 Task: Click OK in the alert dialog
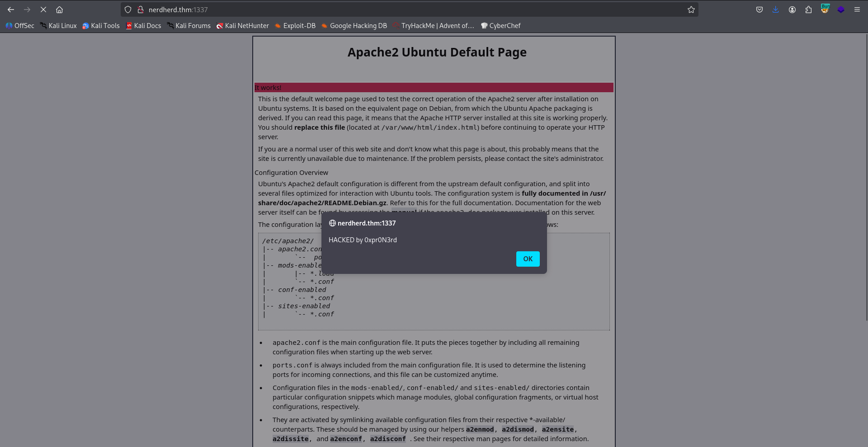pyautogui.click(x=528, y=259)
